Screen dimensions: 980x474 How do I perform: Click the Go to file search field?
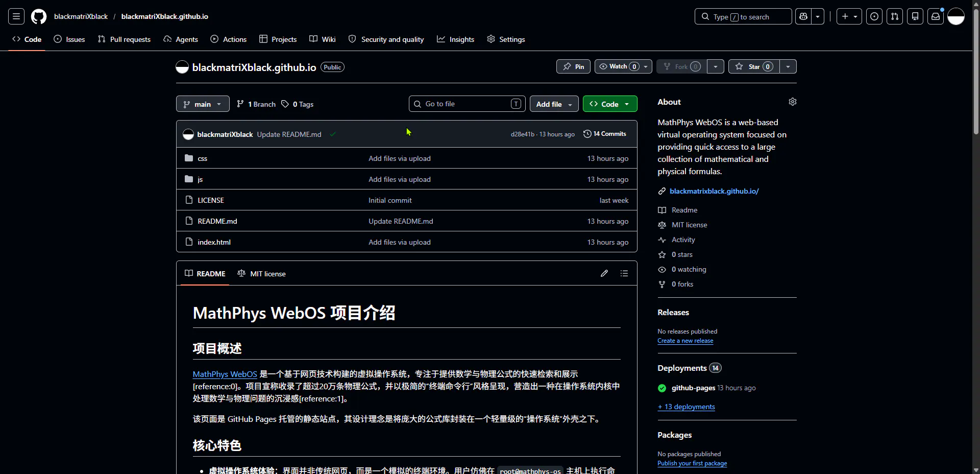click(467, 104)
